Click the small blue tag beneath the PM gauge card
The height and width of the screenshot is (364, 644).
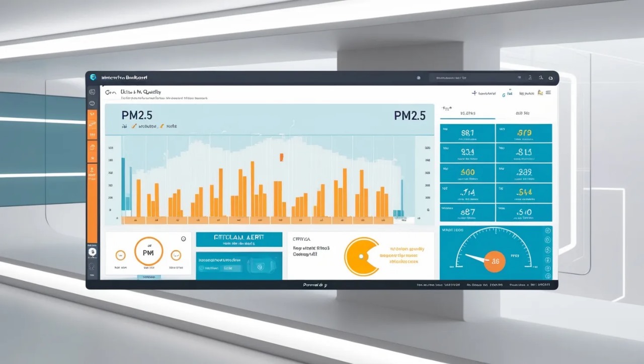click(149, 277)
